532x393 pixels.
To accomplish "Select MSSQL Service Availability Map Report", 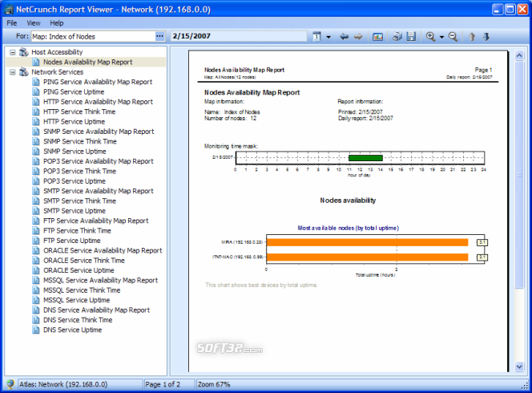I will coord(100,280).
